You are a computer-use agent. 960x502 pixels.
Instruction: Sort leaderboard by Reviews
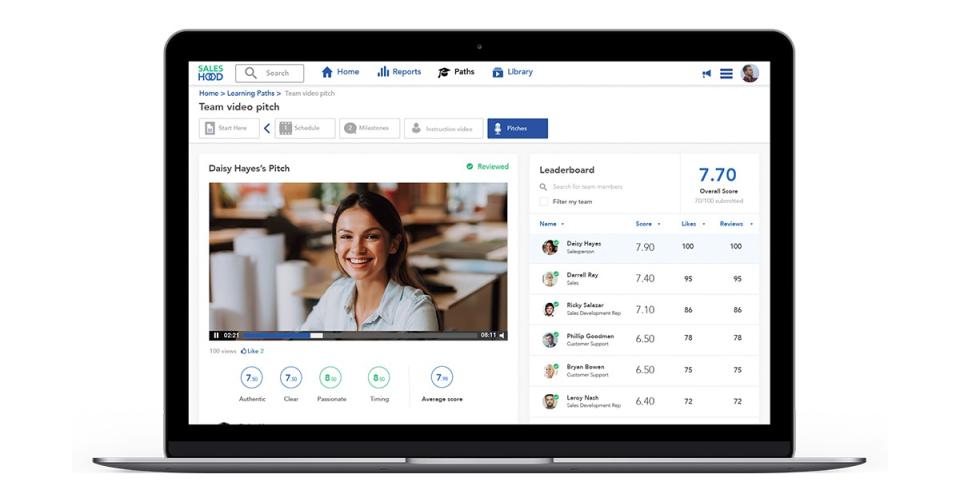click(736, 223)
